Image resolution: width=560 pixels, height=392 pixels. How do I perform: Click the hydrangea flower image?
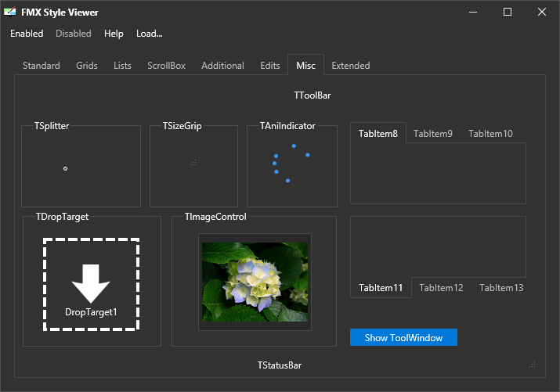(x=255, y=282)
